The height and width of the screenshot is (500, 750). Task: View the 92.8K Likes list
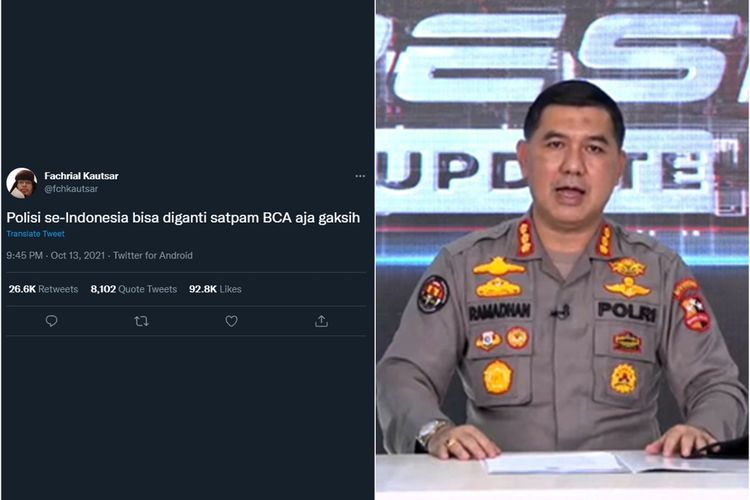[x=215, y=289]
